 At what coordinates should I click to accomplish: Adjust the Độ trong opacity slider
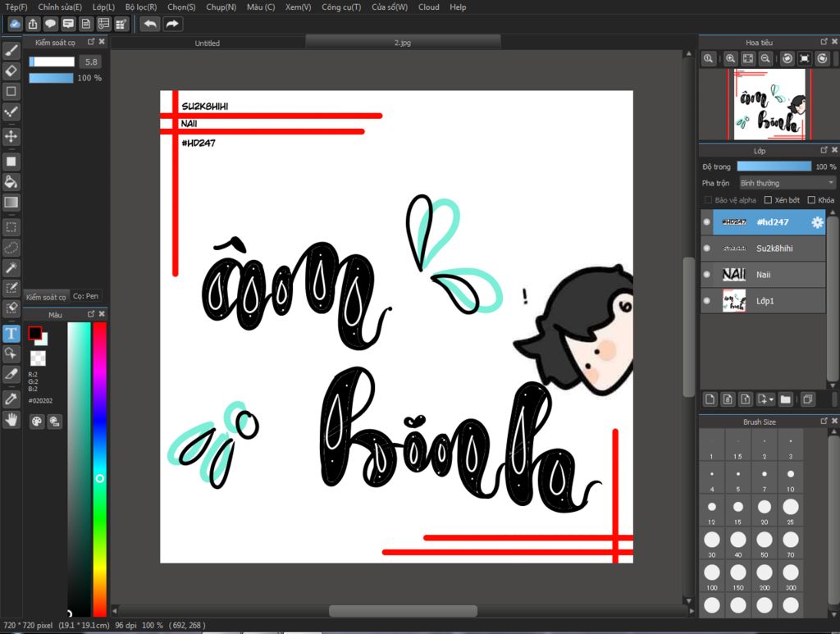tap(774, 166)
